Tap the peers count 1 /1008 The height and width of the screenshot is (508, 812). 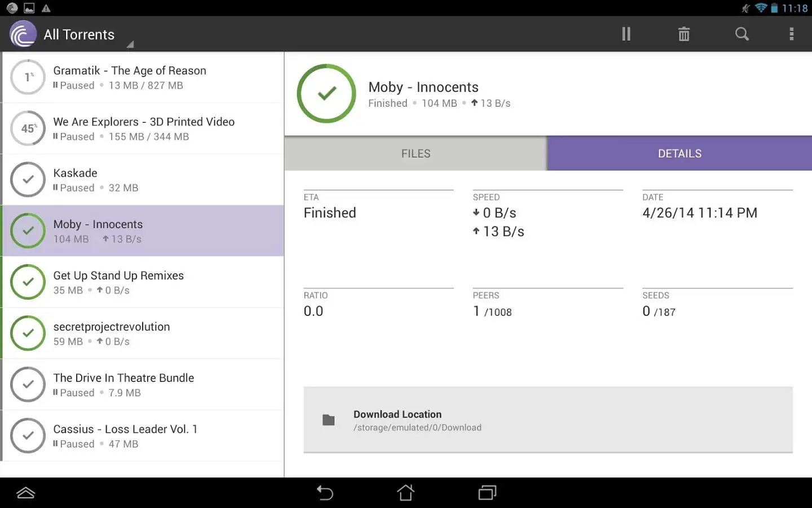point(492,312)
